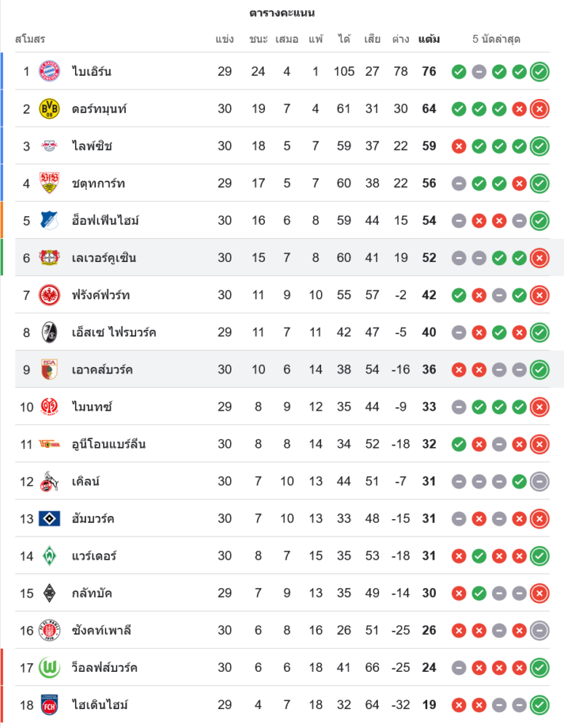Click the Bayern Munich club logo

49,71
